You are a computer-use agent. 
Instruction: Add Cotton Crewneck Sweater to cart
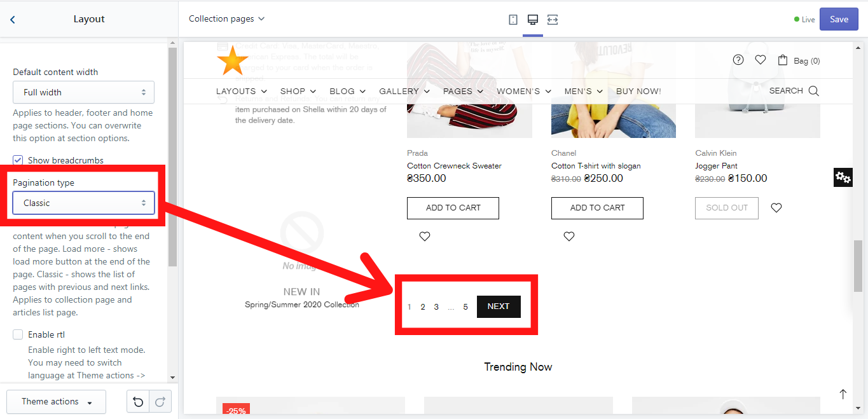[453, 208]
